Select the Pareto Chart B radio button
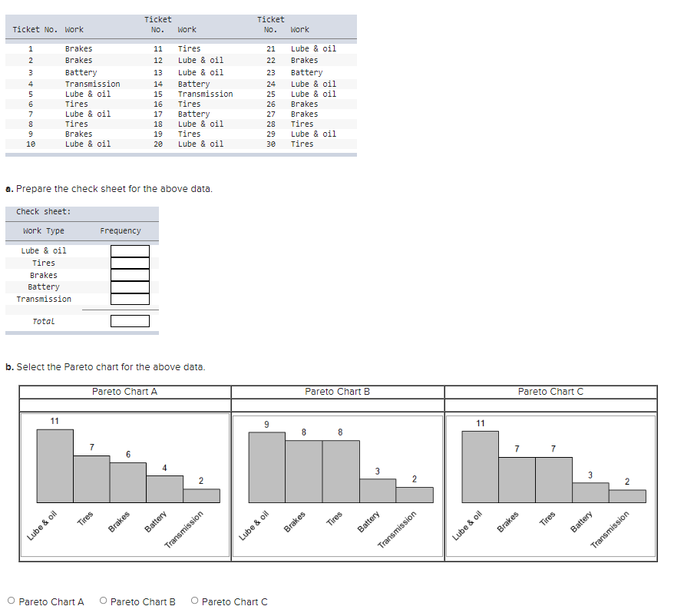This screenshot has height=616, width=684. pos(103,601)
